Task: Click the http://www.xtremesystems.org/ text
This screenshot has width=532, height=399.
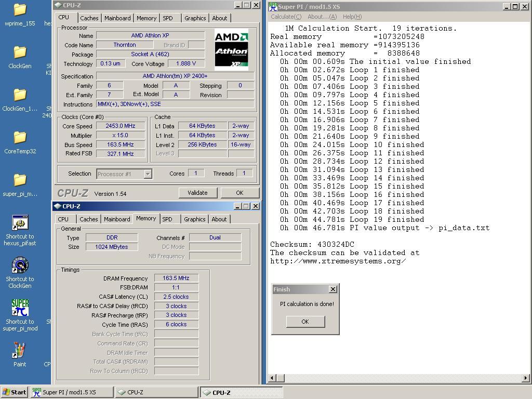Action: click(338, 261)
